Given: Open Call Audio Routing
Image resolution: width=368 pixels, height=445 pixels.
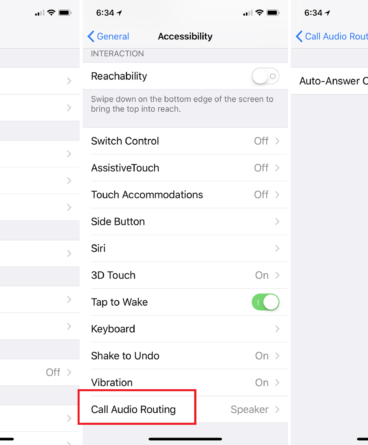Looking at the screenshot, I should (x=185, y=409).
